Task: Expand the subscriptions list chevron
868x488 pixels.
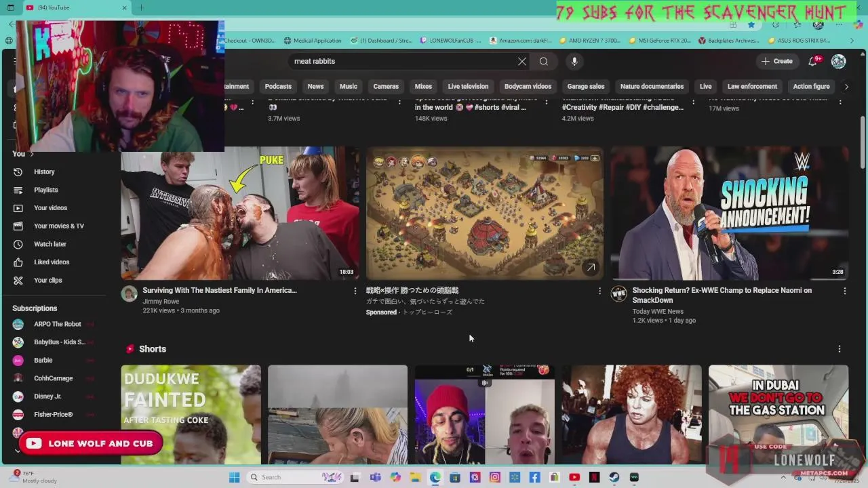Action: click(x=18, y=451)
